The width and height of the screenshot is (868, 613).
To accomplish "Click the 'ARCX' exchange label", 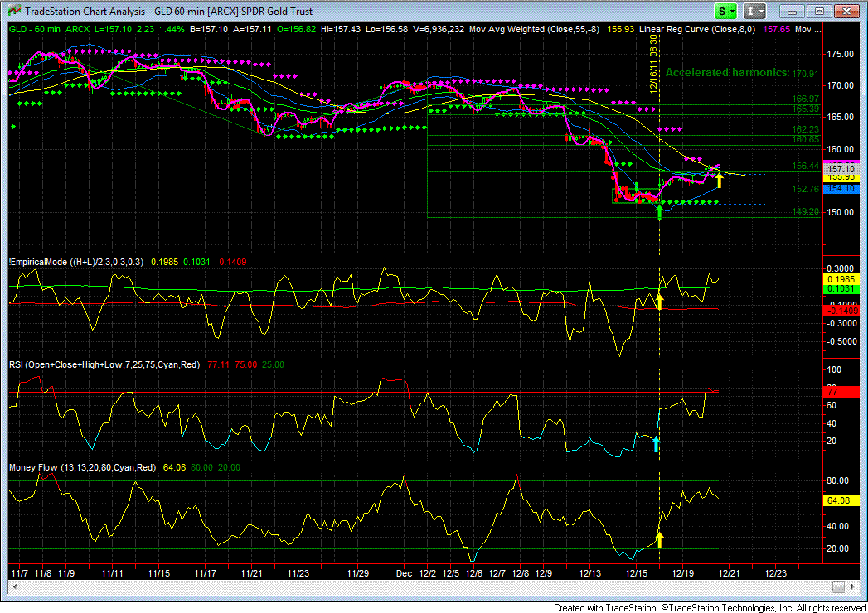I will [77, 29].
